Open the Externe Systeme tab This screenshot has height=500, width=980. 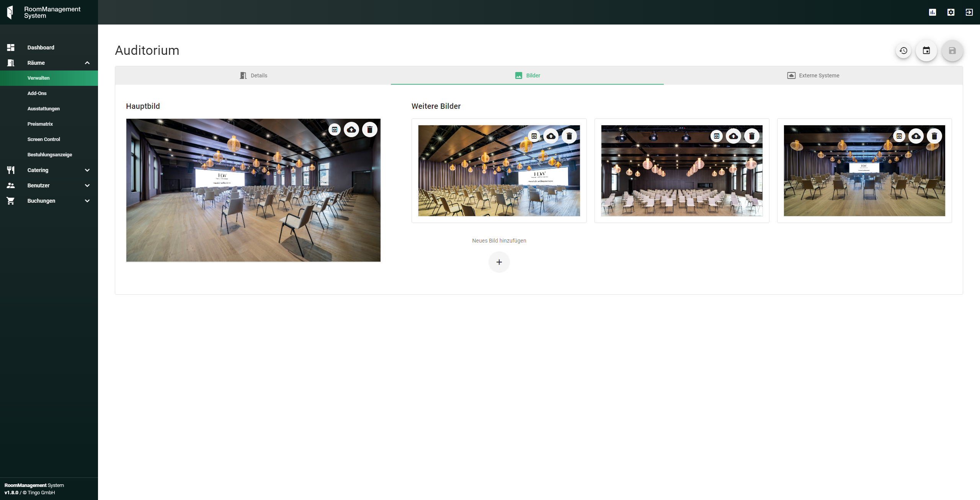813,75
